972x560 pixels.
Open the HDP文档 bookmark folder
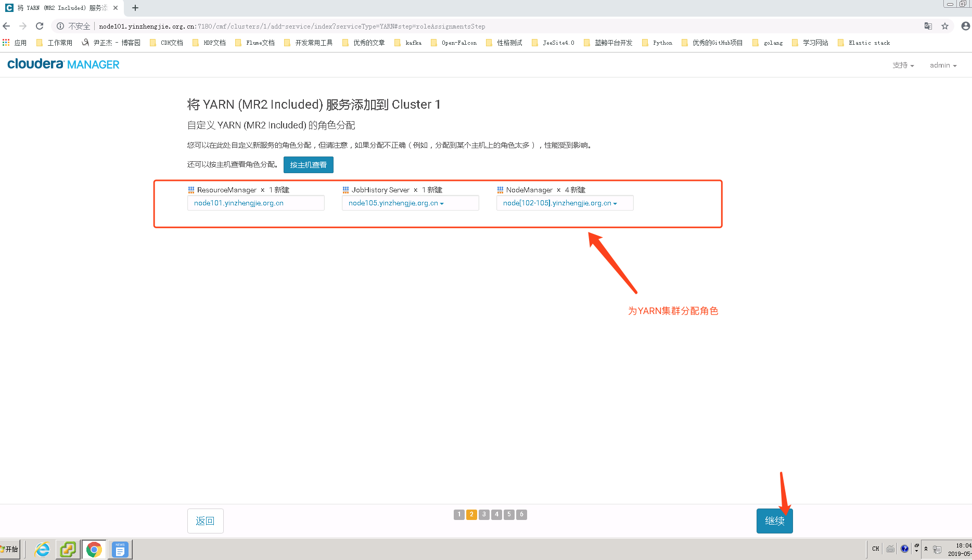209,43
